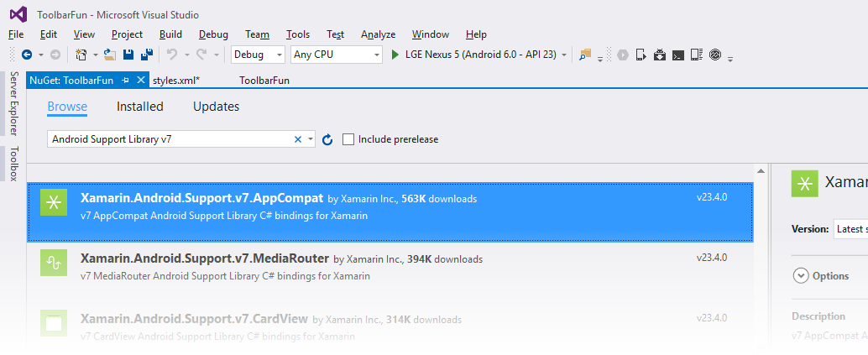
Task: Click the Save All double-floppy icon
Action: click(x=147, y=55)
